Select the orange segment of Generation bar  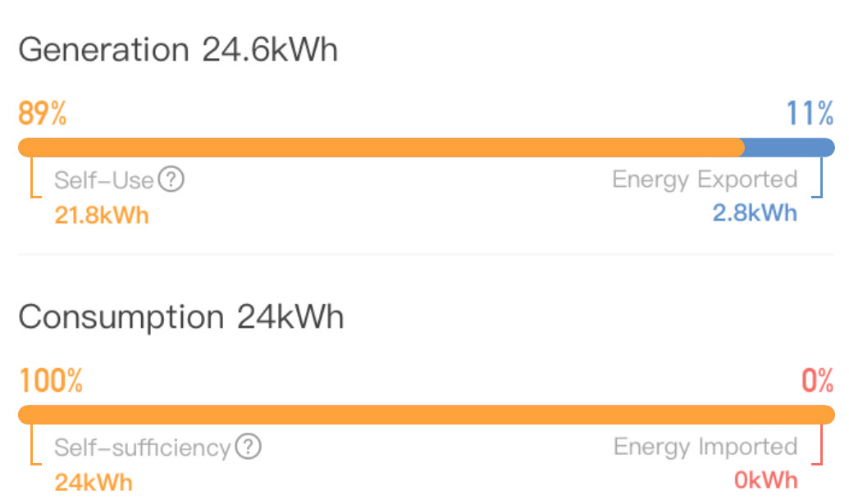[381, 148]
